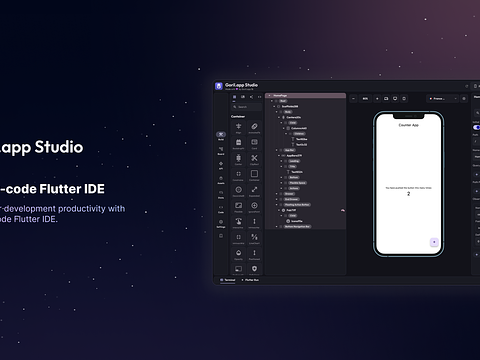
Task: Expand the Bottom Navigation Bar node
Action: click(277, 227)
